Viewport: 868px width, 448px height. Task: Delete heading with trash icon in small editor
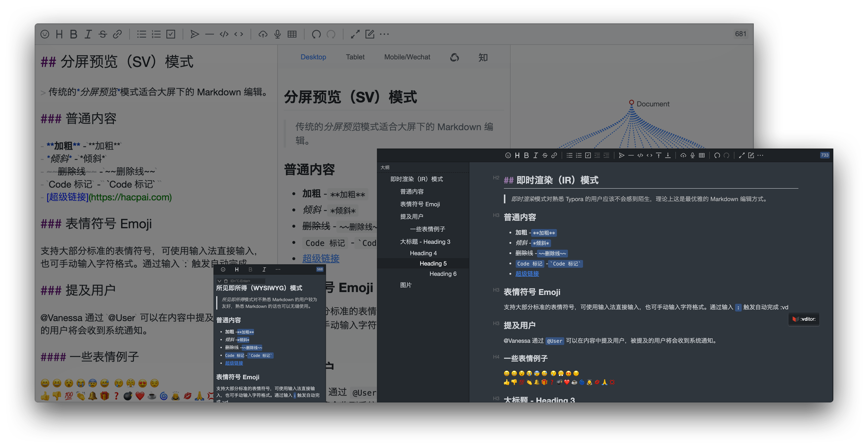click(226, 281)
